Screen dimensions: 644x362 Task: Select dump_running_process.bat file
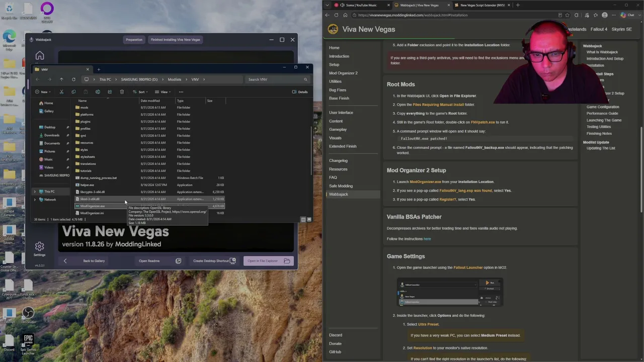[150, 178]
